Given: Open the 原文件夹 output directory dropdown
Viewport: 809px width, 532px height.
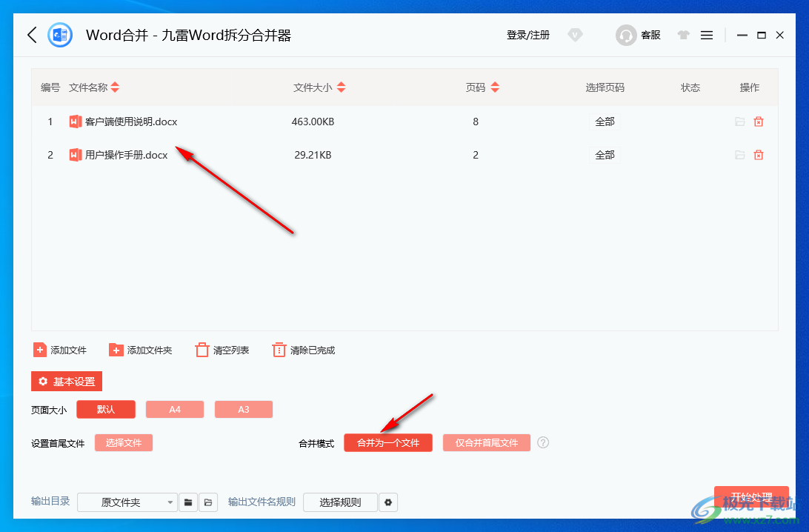Looking at the screenshot, I should 127,502.
